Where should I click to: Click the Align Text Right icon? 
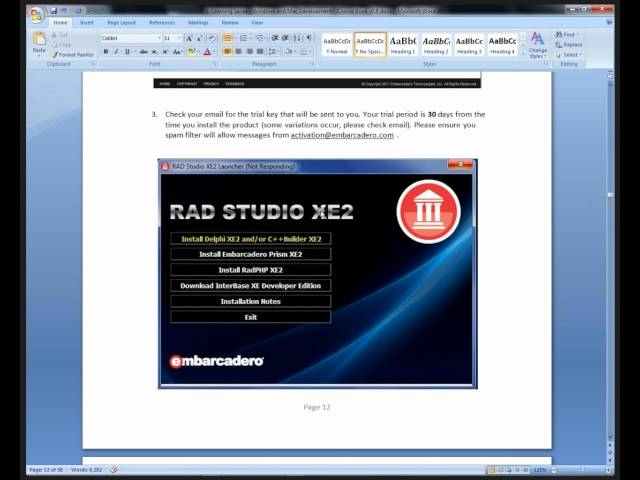point(249,52)
